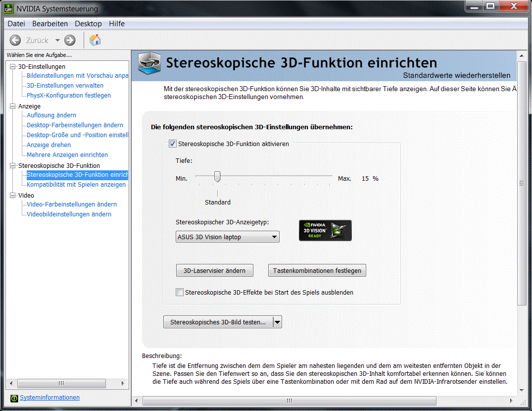
Task: Click the Standard depth marker label
Action: click(217, 202)
